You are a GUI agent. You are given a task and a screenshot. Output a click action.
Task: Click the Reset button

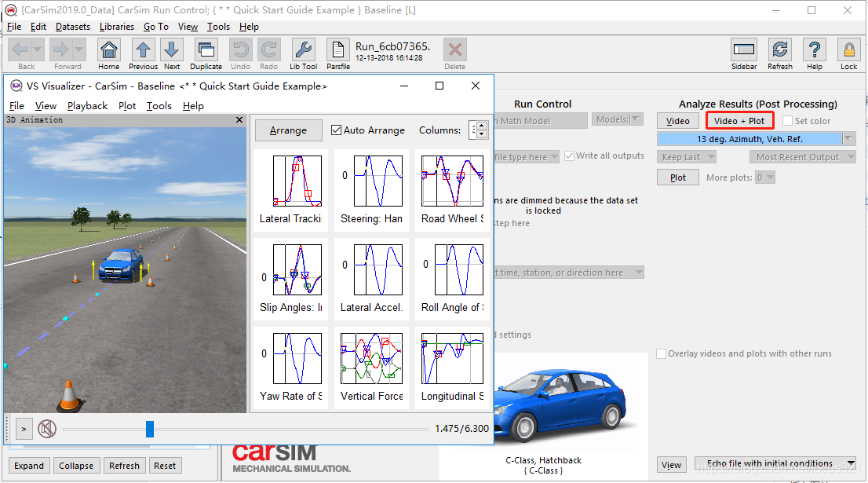coord(165,466)
